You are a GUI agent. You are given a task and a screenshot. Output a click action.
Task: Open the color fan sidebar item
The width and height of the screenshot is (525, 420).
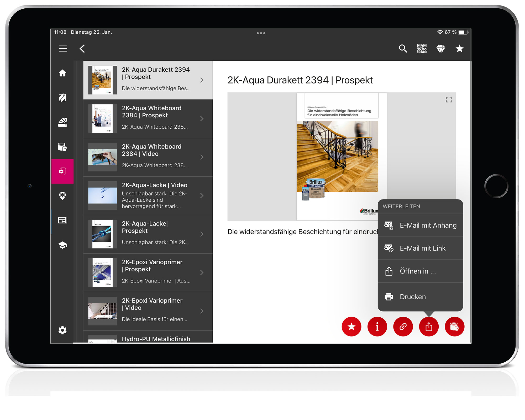pos(62,122)
